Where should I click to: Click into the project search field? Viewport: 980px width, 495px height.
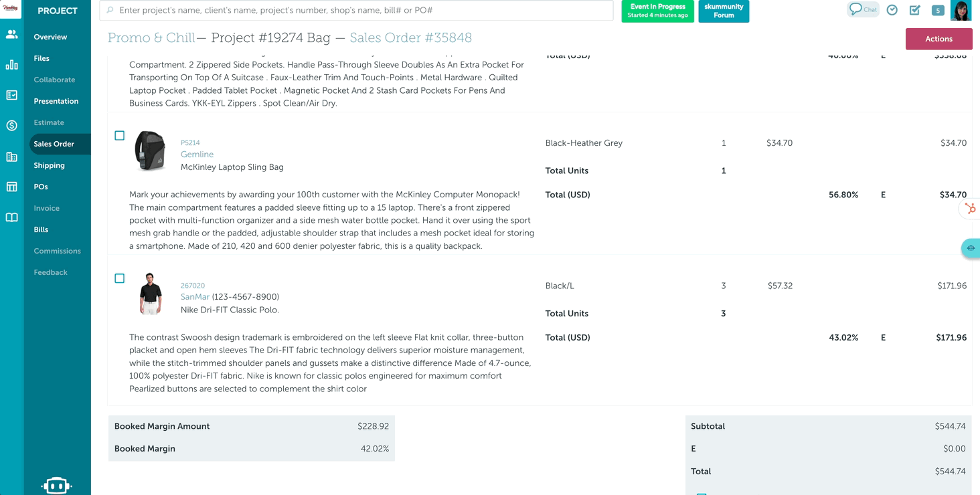point(356,11)
